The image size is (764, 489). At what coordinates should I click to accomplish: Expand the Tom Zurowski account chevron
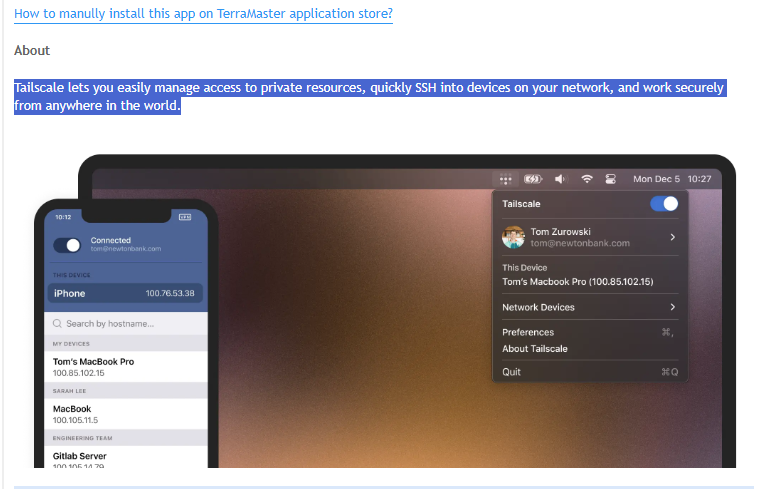tap(672, 237)
